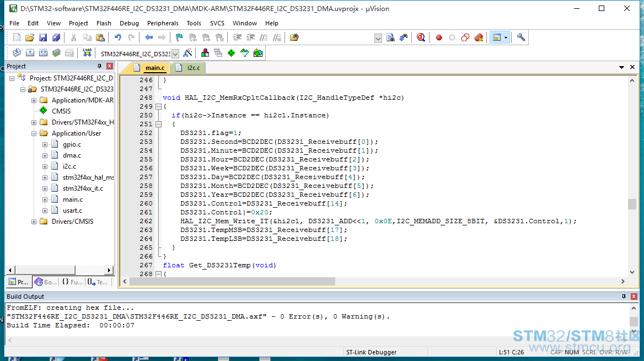The height and width of the screenshot is (361, 644).
Task: Open the SVCS menu
Action: coord(217,23)
